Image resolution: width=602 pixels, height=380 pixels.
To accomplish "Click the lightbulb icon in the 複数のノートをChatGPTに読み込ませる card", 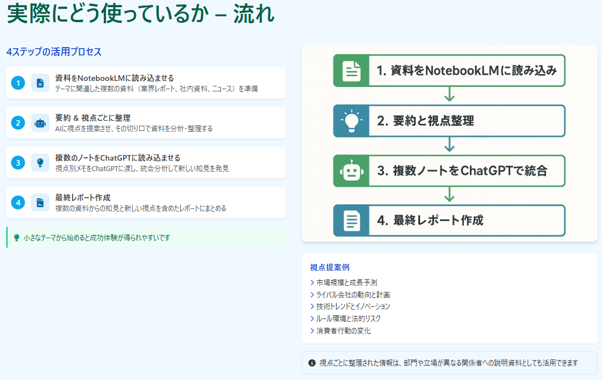I will coord(40,163).
